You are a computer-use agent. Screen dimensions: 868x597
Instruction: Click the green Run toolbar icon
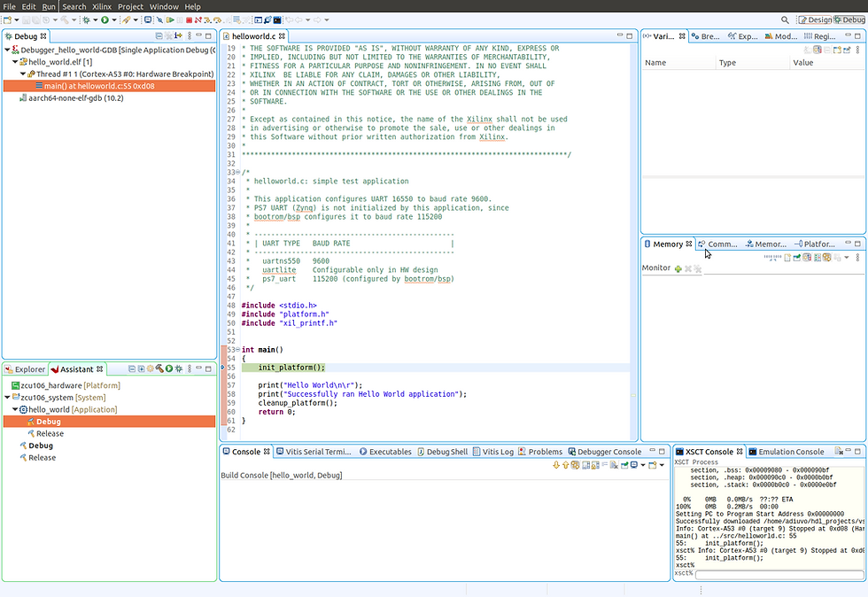click(105, 20)
